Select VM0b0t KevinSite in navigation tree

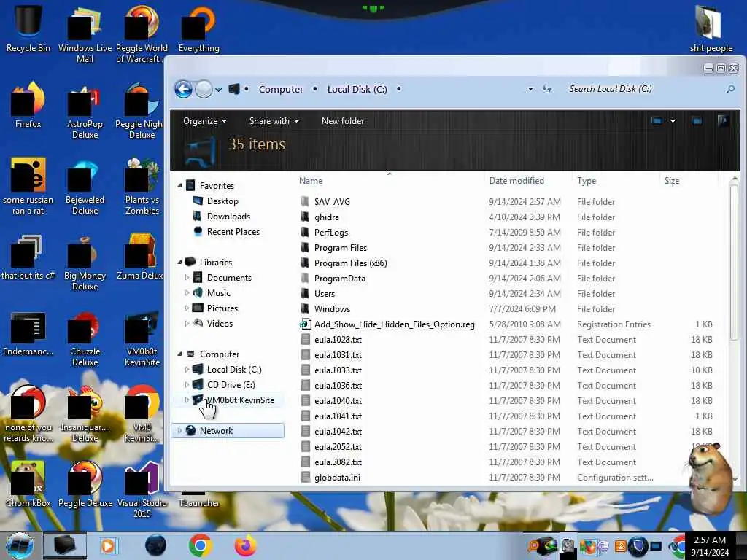pos(240,400)
